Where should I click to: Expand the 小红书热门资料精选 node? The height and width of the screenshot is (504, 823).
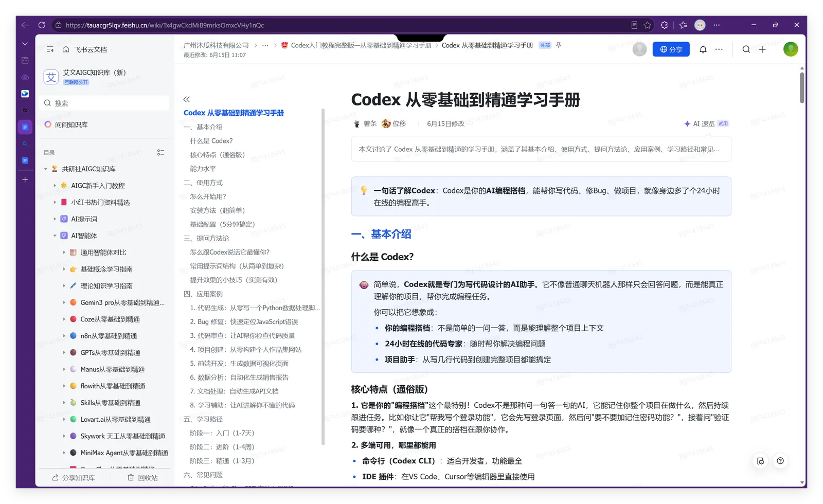[55, 202]
